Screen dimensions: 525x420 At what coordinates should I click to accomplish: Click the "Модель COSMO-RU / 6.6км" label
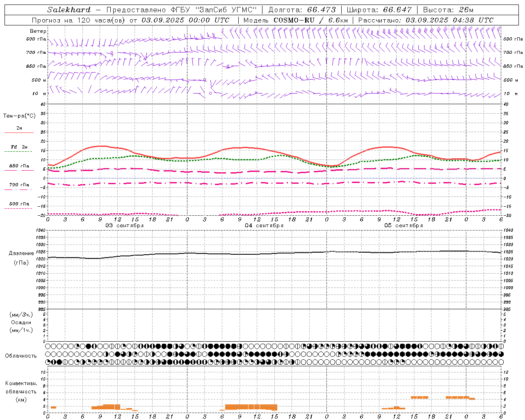tap(296, 20)
